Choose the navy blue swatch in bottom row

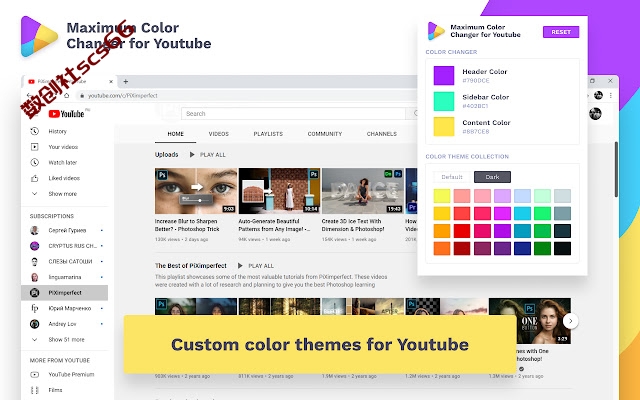click(522, 249)
